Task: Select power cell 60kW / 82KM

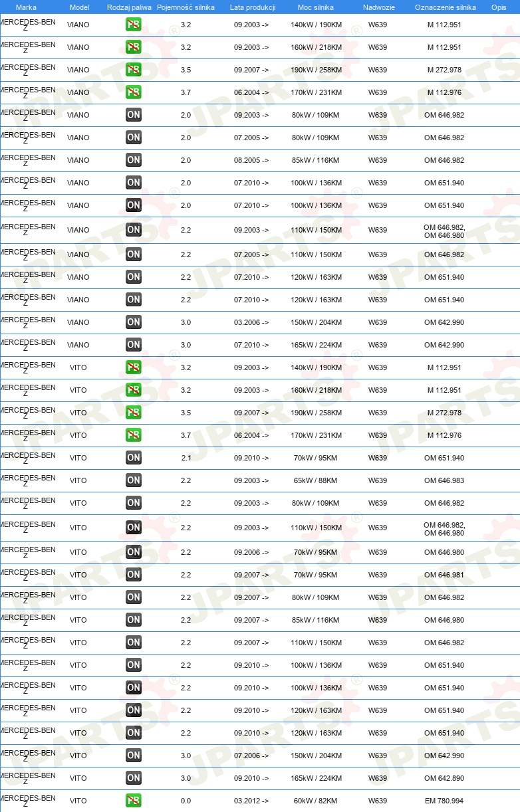Action: (x=316, y=801)
